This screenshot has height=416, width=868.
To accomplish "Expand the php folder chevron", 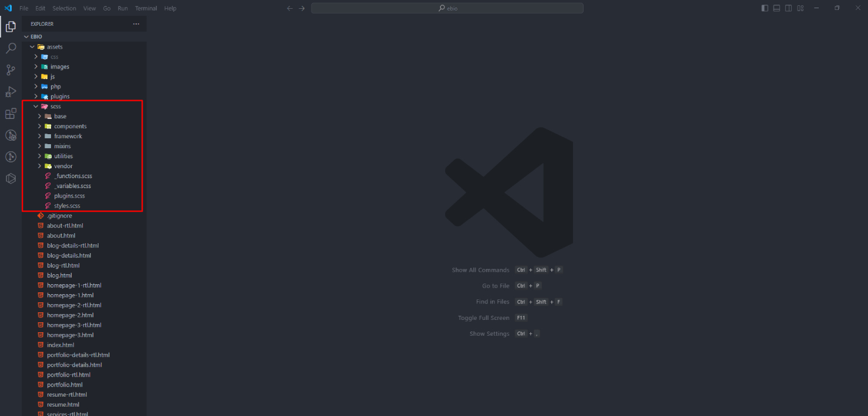I will [36, 87].
